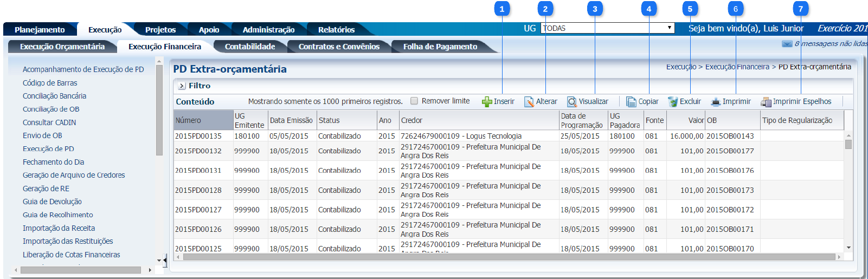Click Execução Financeira breadcrumb link
Screen dimensions: 868x279
[737, 67]
